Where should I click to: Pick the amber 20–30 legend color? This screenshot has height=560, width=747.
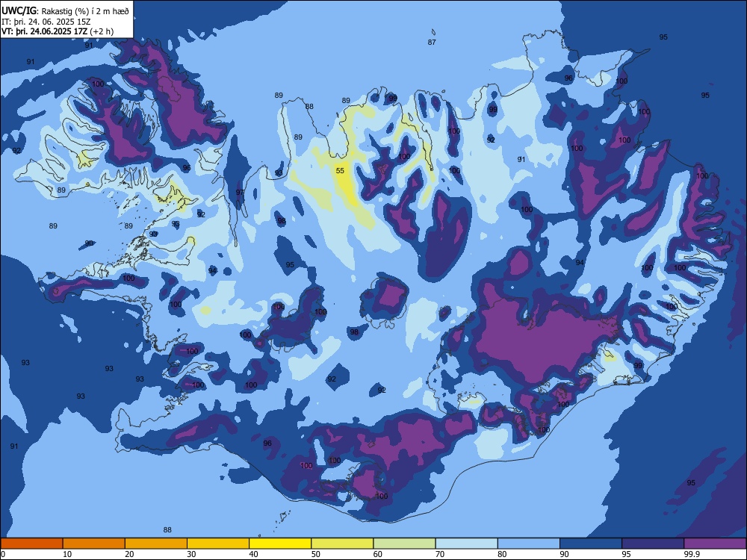tap(156, 544)
